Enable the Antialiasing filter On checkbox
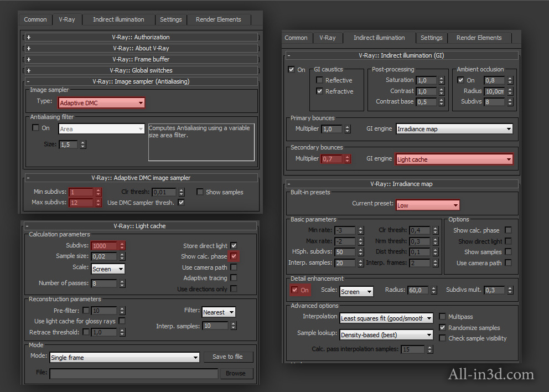549x392 pixels. [36, 128]
